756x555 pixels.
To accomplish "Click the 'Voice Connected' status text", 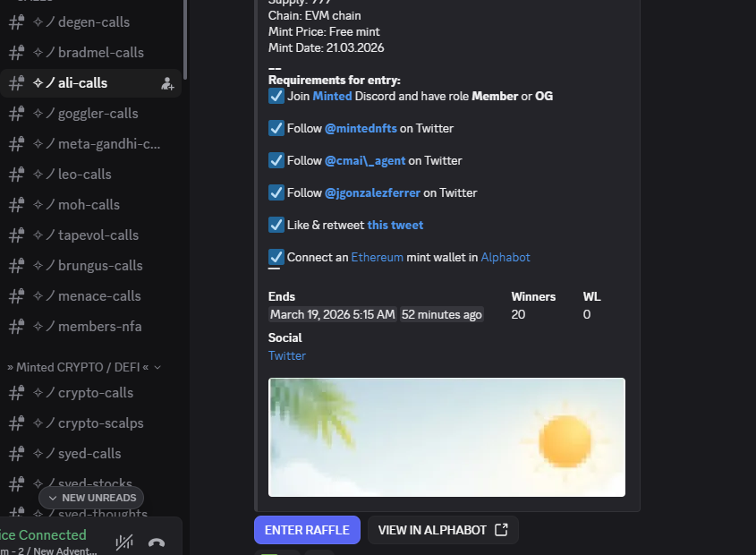I will click(42, 534).
